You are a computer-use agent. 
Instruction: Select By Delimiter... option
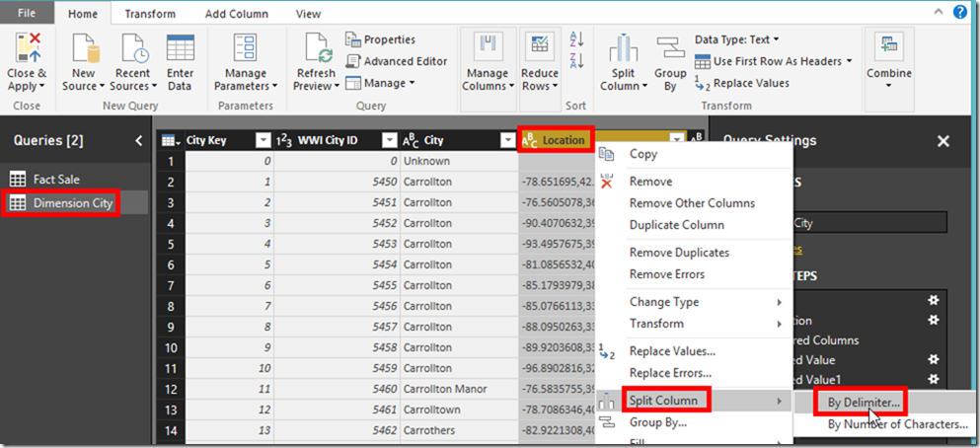[x=864, y=403]
